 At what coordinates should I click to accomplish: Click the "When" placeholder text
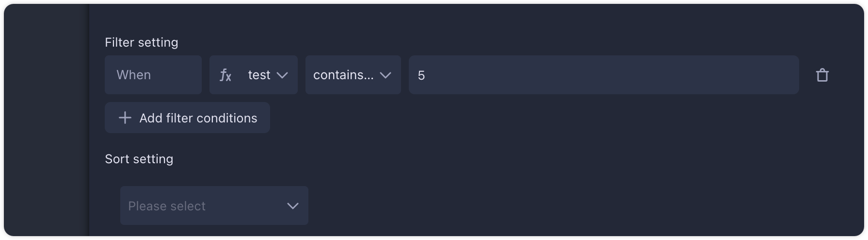(x=134, y=75)
